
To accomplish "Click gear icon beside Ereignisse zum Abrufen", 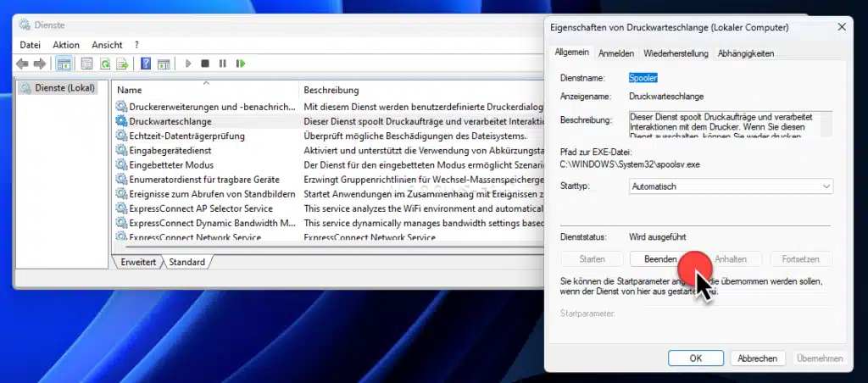I will coord(121,194).
